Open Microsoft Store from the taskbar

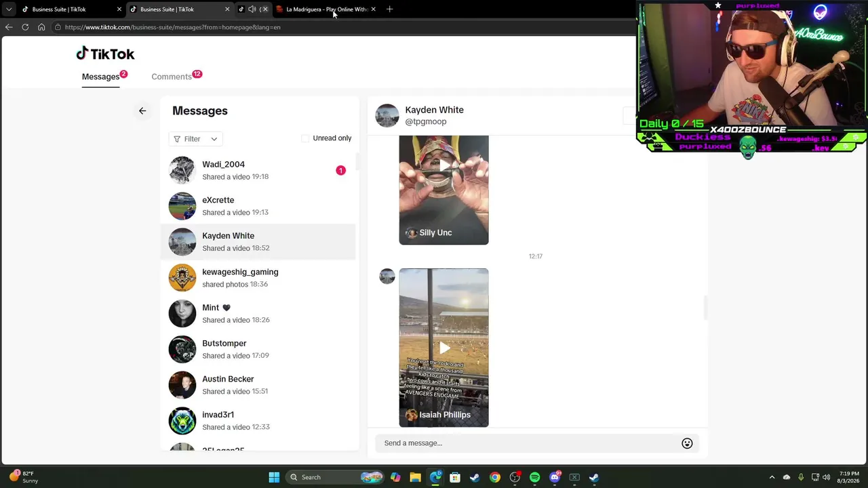(455, 477)
